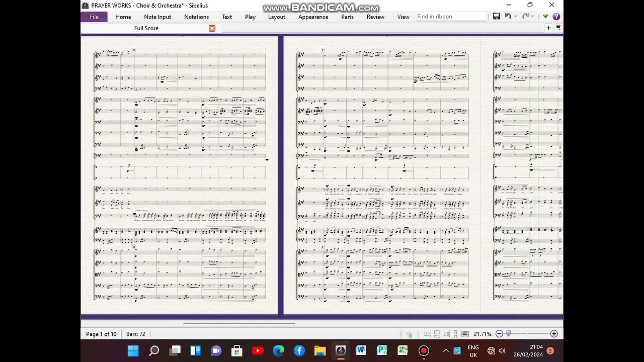This screenshot has height=362, width=644.
Task: Open the Text ribbon tab
Action: [x=227, y=17]
